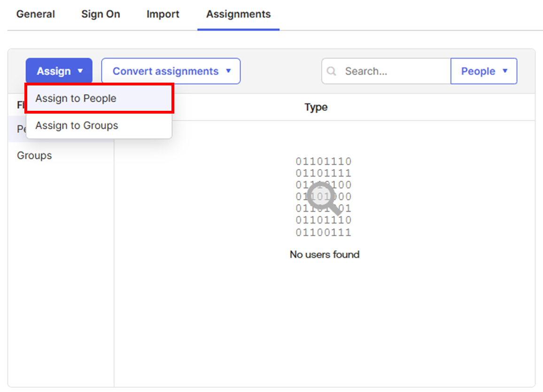Click the No users found message
This screenshot has height=392, width=543.
click(x=325, y=254)
